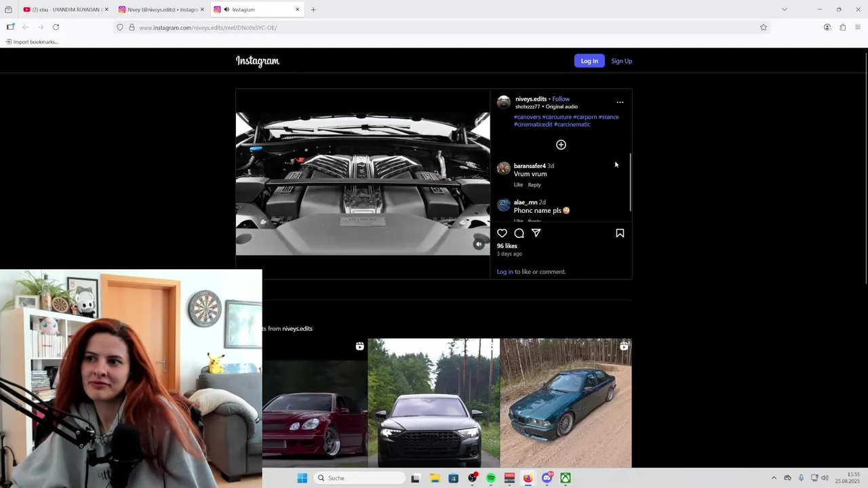
Task: Open niveys.edits link in More posts heading
Action: [x=297, y=329]
